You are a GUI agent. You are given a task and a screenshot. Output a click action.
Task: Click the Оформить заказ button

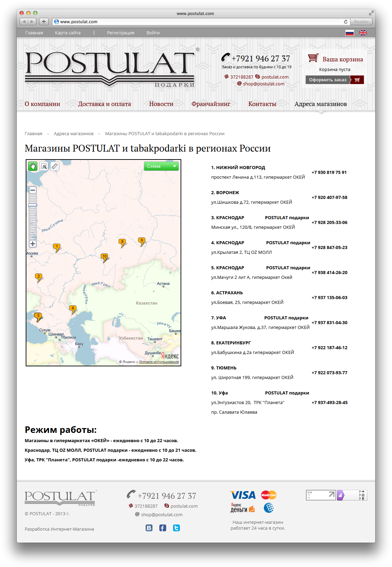click(334, 80)
